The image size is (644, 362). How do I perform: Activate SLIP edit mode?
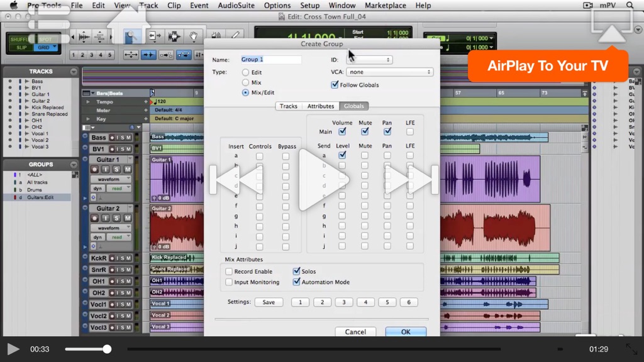pos(21,48)
